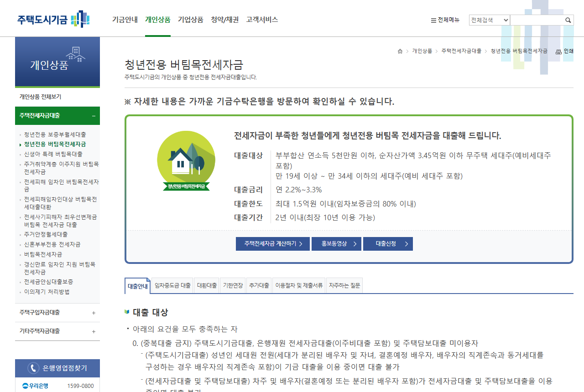584x392 pixels.
Task: Open 이의제기 처리방법 sidebar link
Action: coord(47,292)
